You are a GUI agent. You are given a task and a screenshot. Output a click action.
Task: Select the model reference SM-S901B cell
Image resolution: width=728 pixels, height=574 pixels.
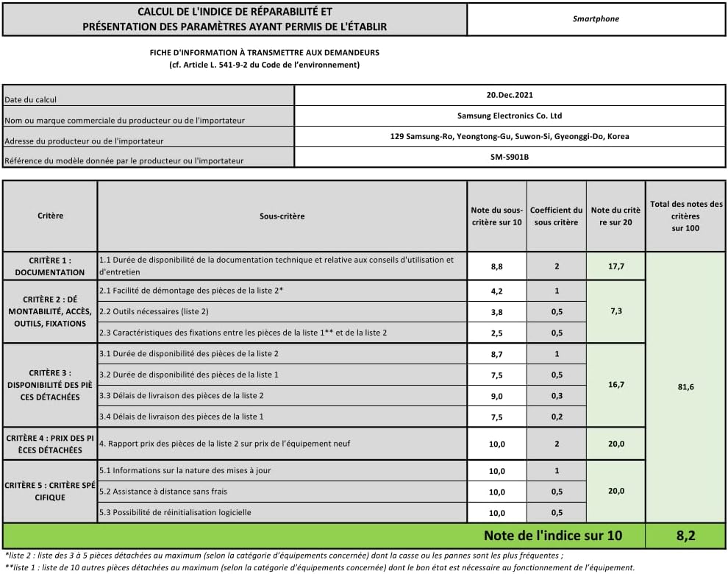(510, 157)
